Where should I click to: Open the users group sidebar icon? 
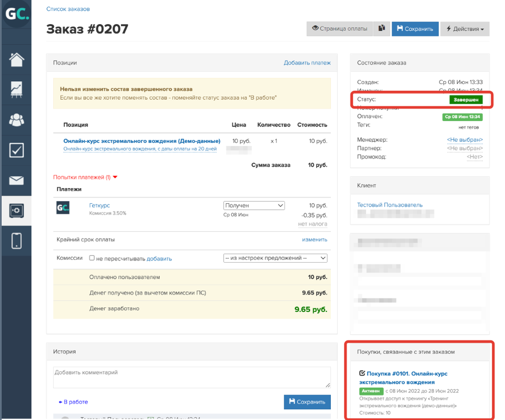(16, 120)
